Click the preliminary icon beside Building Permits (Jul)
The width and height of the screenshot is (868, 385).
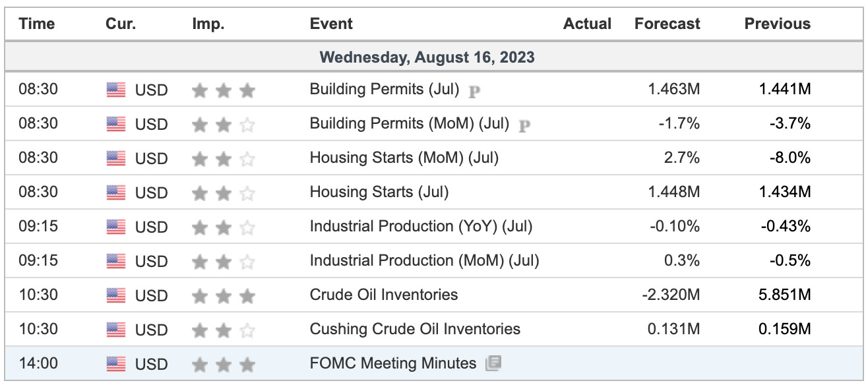(x=474, y=91)
